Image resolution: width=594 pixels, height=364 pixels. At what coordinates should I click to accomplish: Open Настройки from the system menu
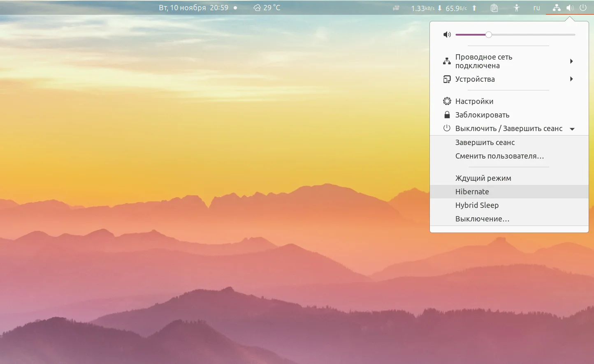tap(474, 101)
